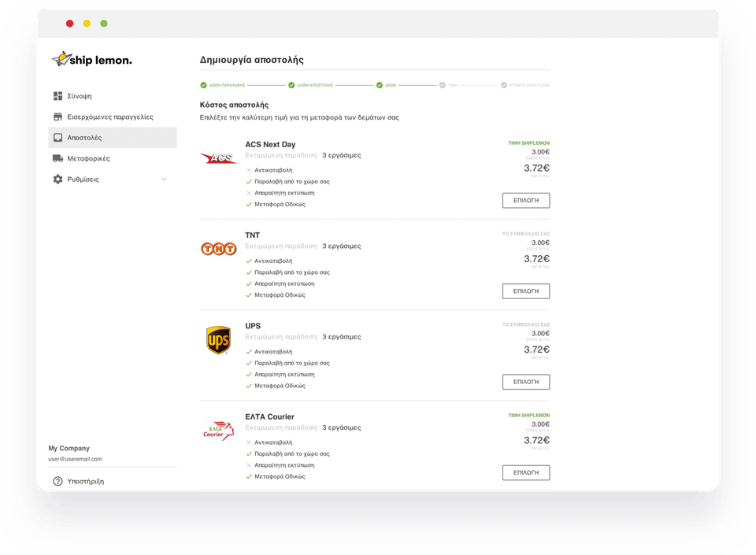Image resolution: width=756 pixels, height=555 pixels.
Task: Choose TNT with its ΕΠΙΛΟΓΗ button
Action: pos(526,291)
